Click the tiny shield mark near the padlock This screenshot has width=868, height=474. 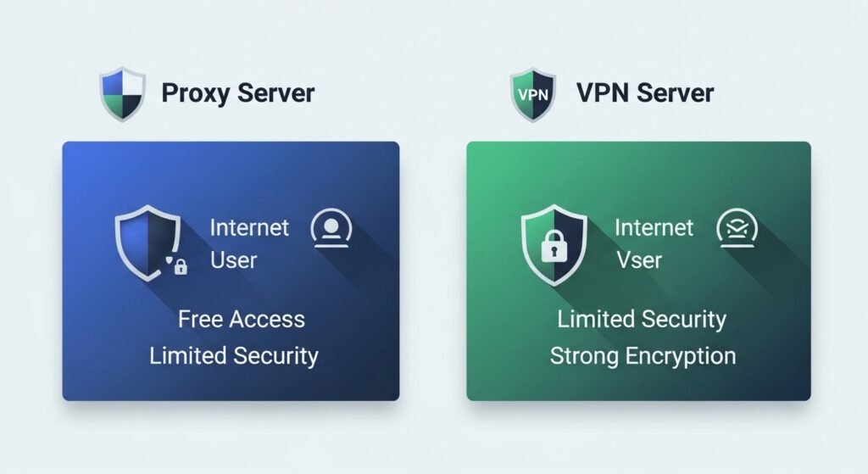[170, 260]
